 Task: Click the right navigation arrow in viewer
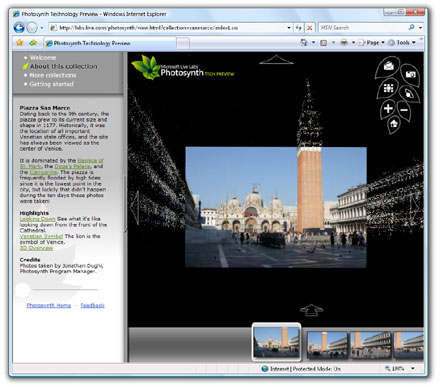[415, 207]
